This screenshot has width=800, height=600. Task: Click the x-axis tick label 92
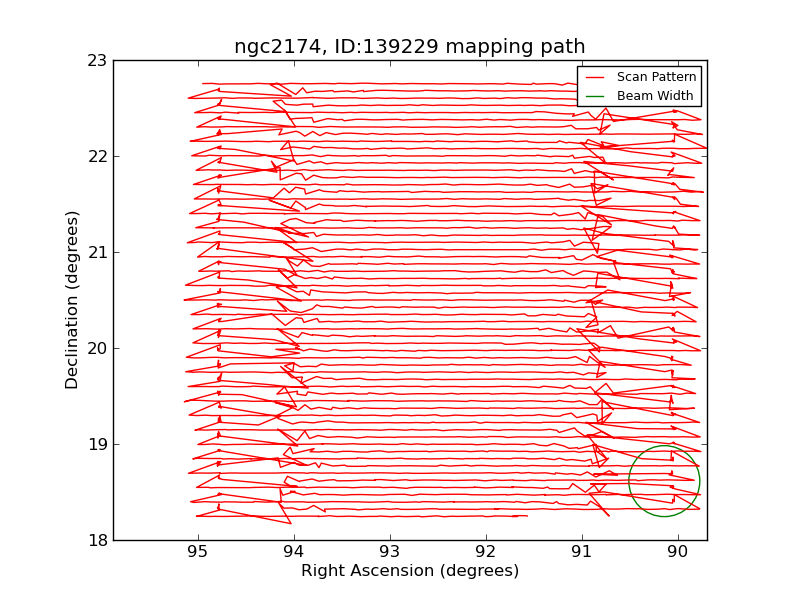coord(486,552)
